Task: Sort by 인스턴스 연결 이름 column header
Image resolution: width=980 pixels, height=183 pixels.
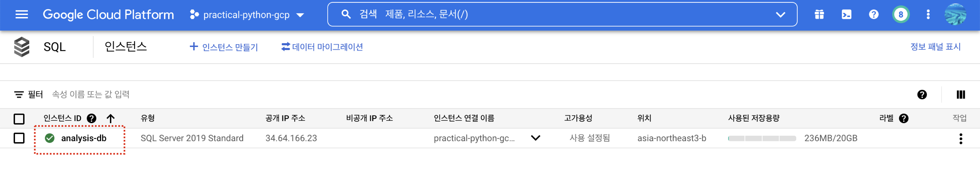Action: pos(464,118)
